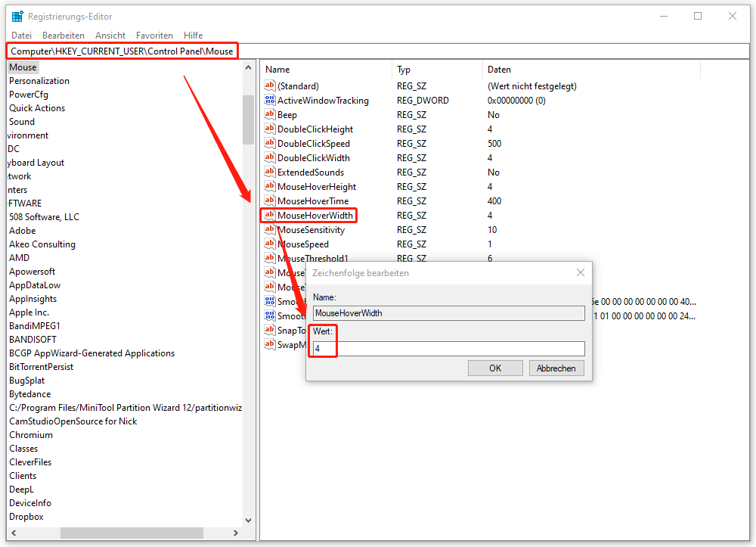Select the Quick Actions key
This screenshot has width=756, height=547.
tap(36, 108)
